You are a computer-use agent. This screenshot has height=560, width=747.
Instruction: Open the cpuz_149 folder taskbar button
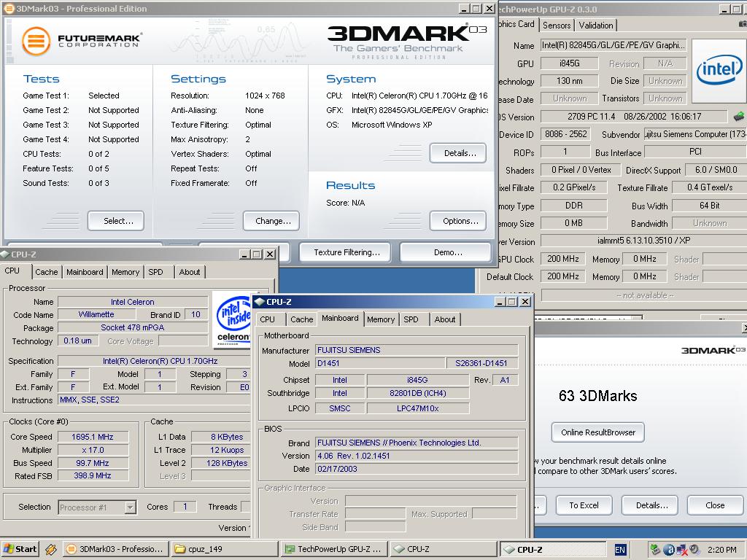[x=225, y=549]
